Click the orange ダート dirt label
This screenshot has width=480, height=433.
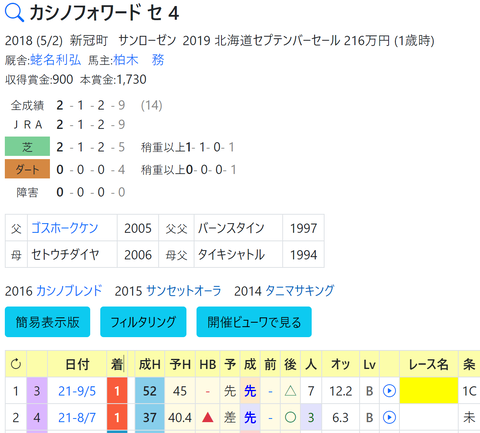tap(27, 169)
